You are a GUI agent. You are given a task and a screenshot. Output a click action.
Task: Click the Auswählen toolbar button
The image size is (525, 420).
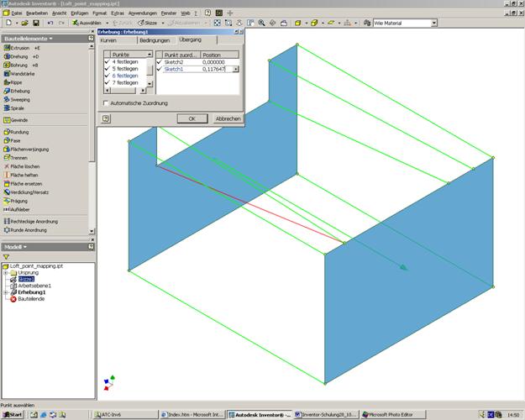(x=87, y=23)
